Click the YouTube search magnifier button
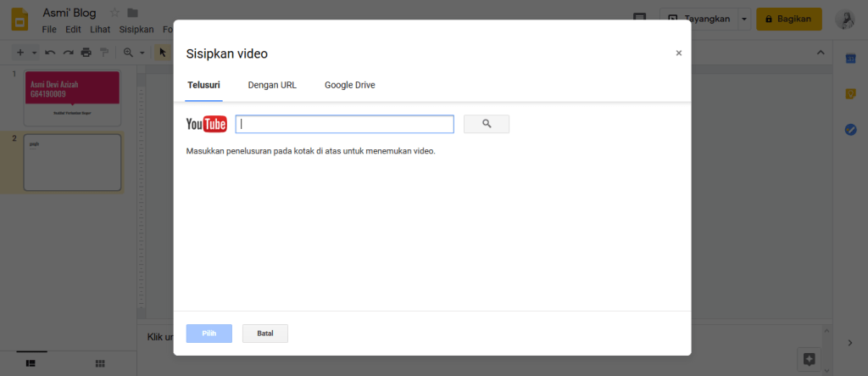868x376 pixels. tap(487, 124)
